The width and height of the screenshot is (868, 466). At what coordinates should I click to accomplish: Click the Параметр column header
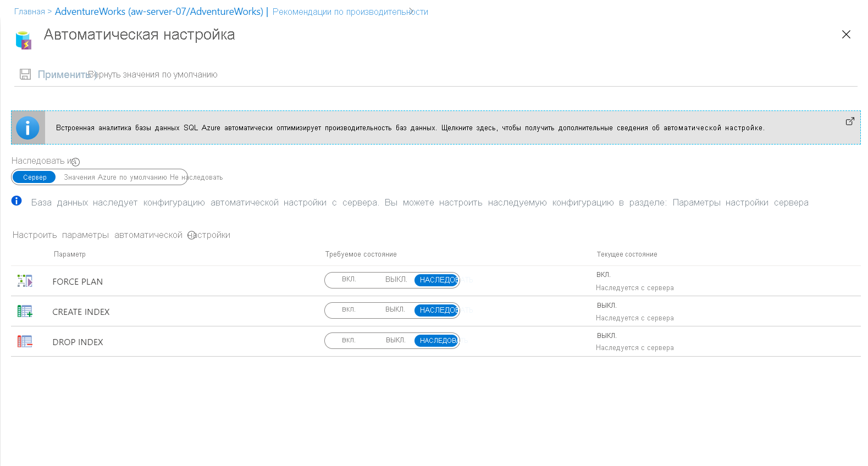(x=70, y=254)
